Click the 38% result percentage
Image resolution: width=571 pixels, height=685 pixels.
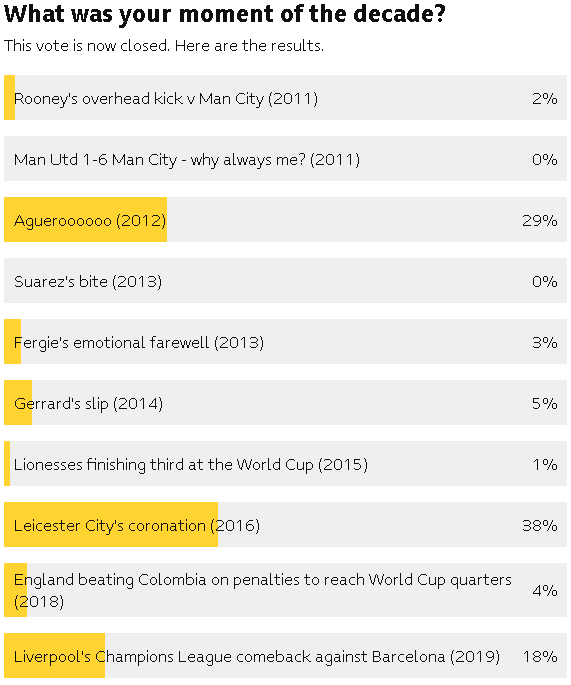[x=540, y=525]
